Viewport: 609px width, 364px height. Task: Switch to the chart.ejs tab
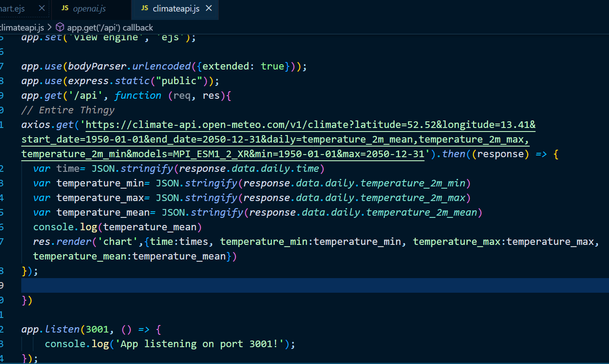[13, 8]
